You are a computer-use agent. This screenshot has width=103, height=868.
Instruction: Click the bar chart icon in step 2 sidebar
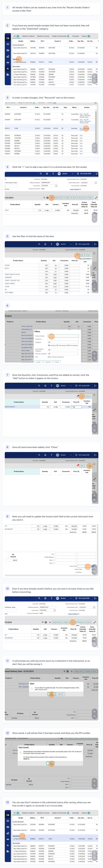pos(7,68)
